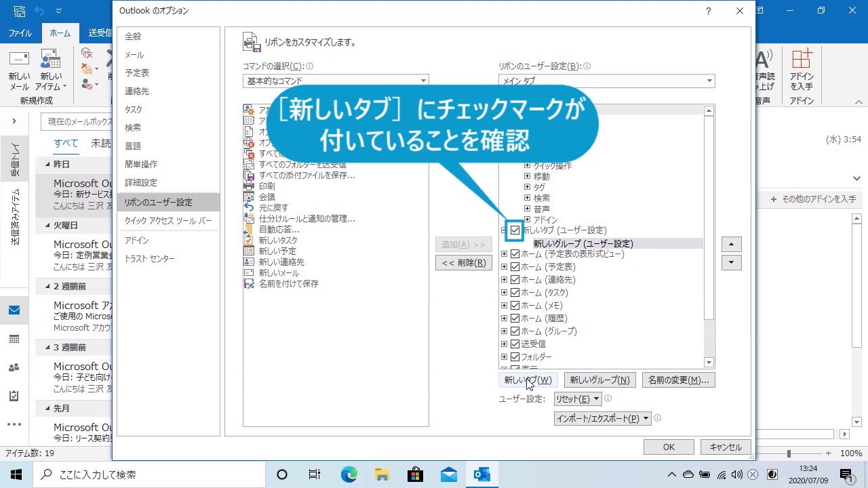Click キャンセル button
The width and height of the screenshot is (868, 488).
pos(726,447)
